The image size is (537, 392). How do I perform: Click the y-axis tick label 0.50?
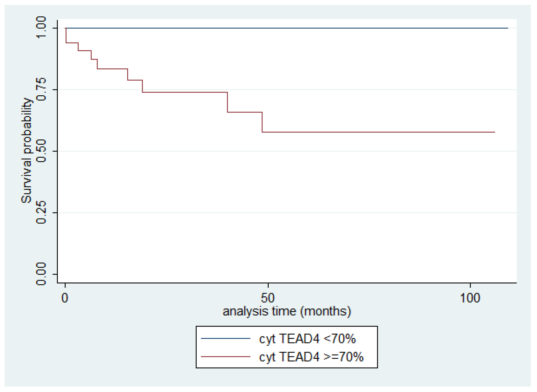coord(41,151)
